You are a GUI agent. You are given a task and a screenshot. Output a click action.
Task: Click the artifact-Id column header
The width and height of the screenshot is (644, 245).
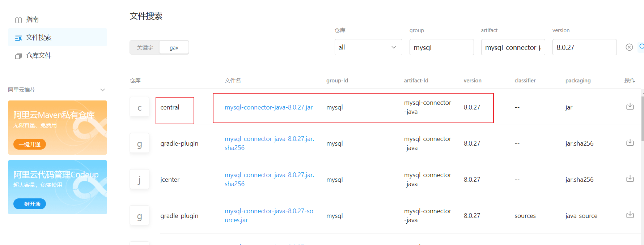[x=416, y=81]
